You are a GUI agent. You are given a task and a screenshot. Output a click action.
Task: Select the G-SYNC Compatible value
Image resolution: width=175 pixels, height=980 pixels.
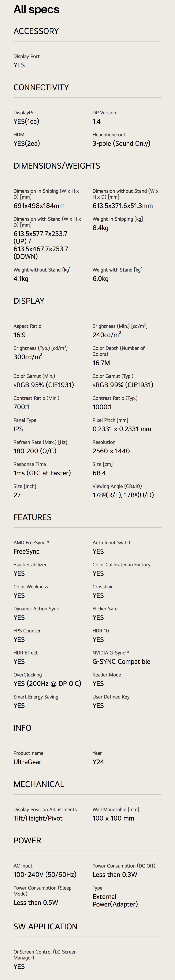click(x=122, y=662)
